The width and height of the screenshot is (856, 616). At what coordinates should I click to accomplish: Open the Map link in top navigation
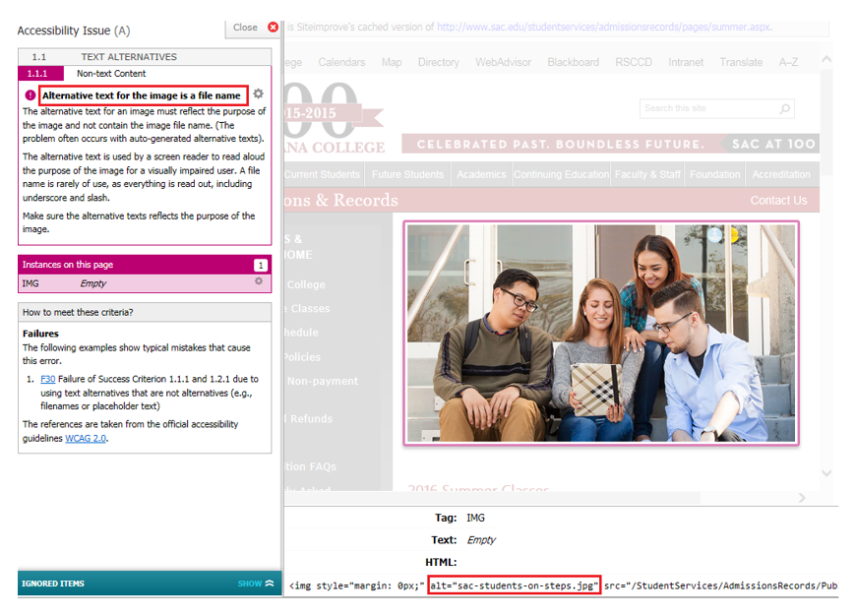[x=392, y=62]
